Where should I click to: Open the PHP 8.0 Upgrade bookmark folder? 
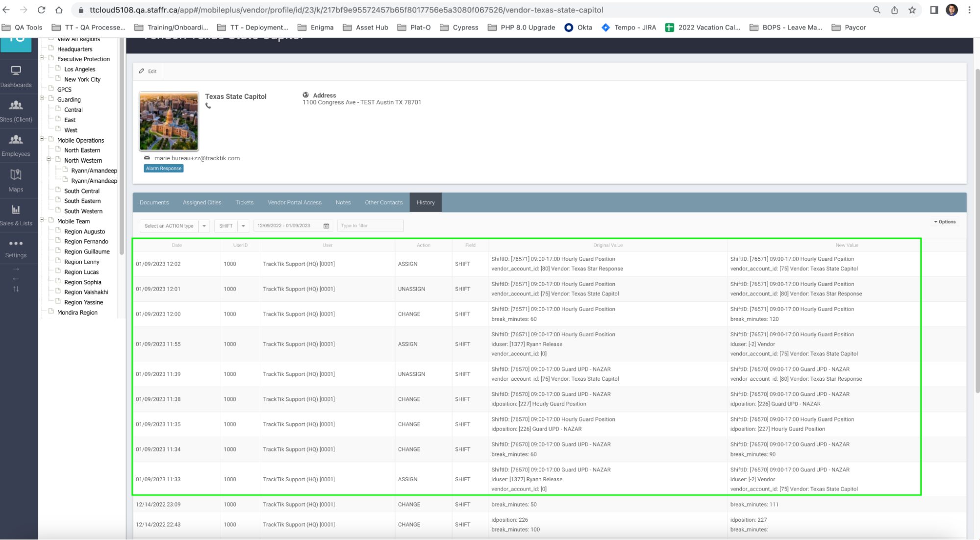tap(522, 27)
